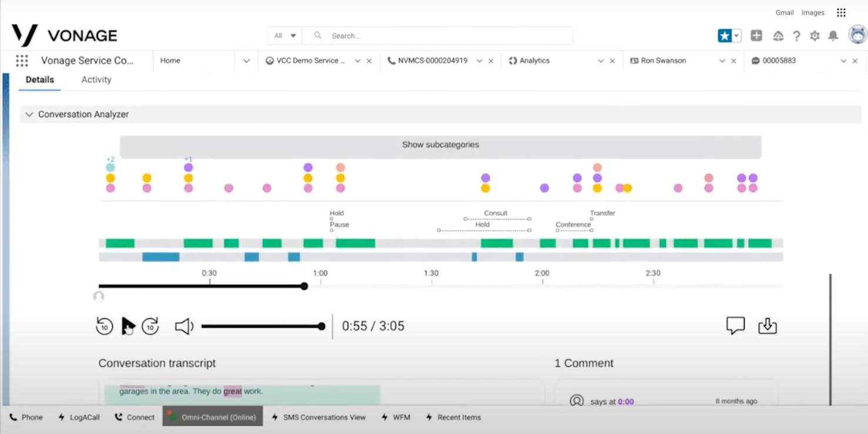868x434 pixels.
Task: Open the Recent Items utility
Action: [x=453, y=418]
